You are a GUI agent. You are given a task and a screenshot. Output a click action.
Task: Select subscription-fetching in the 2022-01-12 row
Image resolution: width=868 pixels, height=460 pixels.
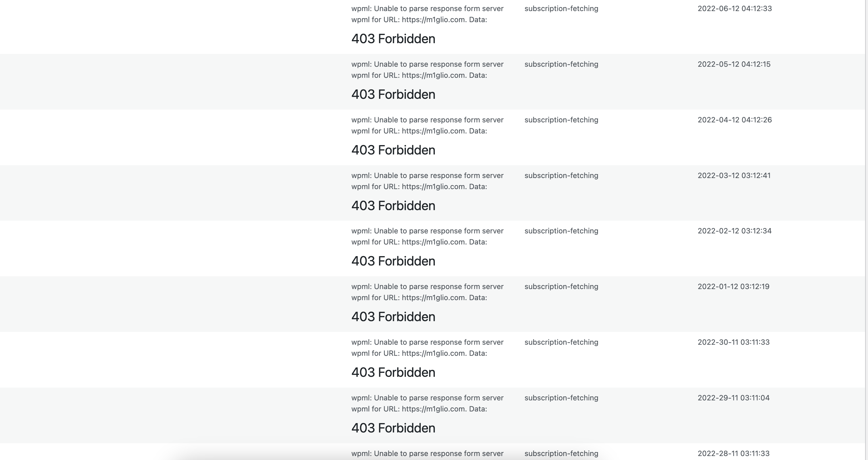click(561, 286)
